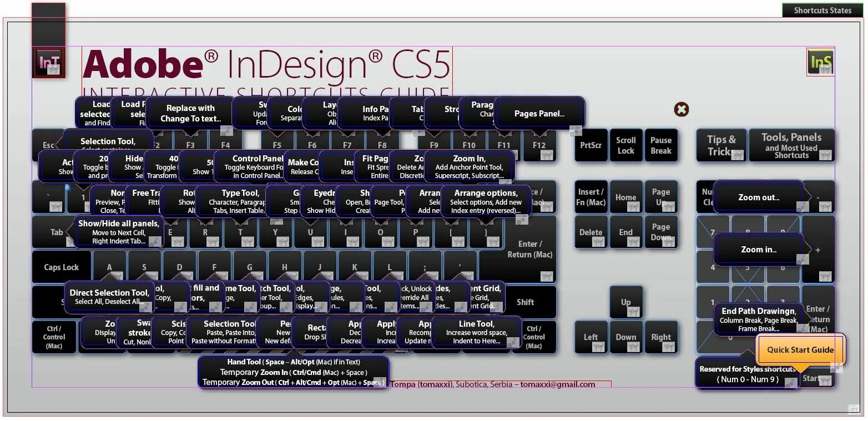Click the green InS logo icon

pos(820,62)
